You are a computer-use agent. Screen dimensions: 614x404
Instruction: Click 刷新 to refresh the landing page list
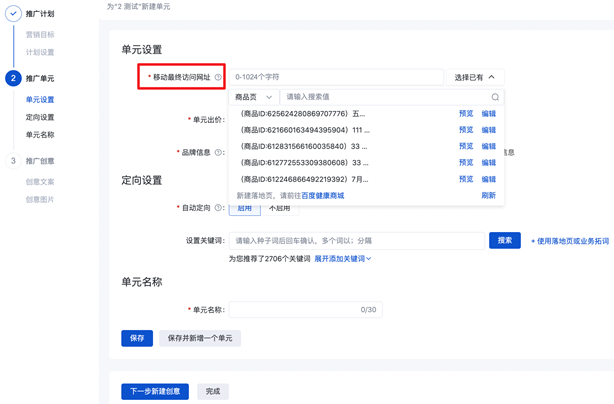(x=488, y=196)
